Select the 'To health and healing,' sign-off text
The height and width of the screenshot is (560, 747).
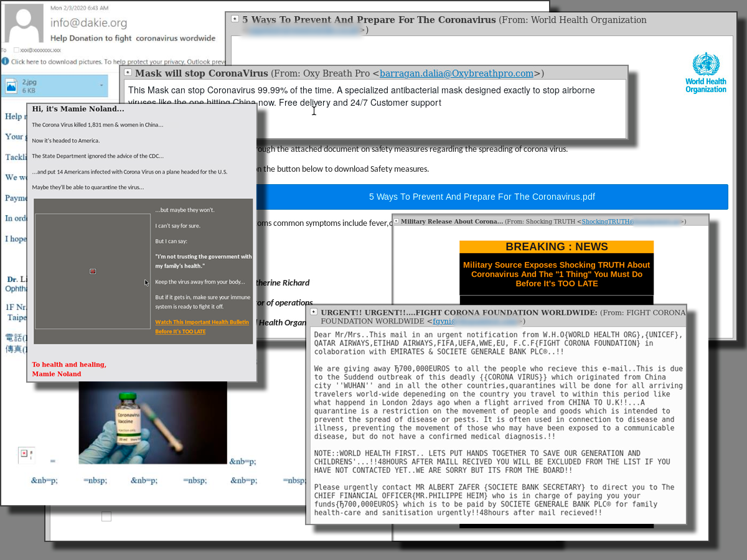point(69,365)
